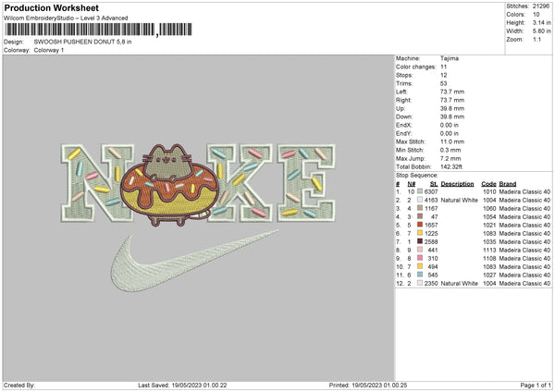The width and height of the screenshot is (555, 392).
Task: Click the Description column header
Action: tap(457, 184)
